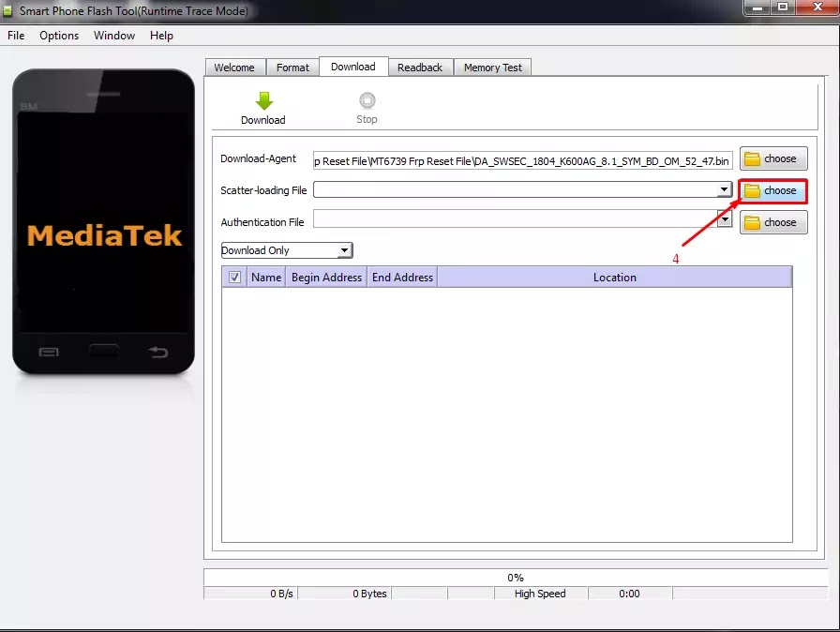This screenshot has height=632, width=840.
Task: Click the End Address column header
Action: click(402, 277)
